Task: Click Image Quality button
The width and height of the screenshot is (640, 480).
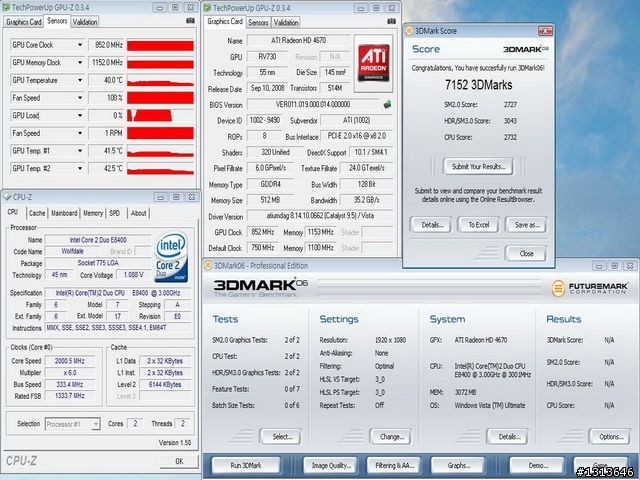Action: click(331, 465)
